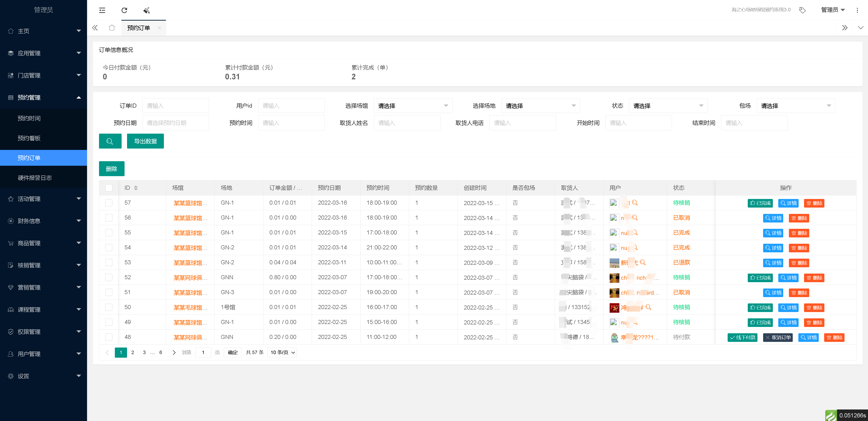The width and height of the screenshot is (868, 421).
Task: Click the 导出数据 button
Action: click(x=145, y=141)
